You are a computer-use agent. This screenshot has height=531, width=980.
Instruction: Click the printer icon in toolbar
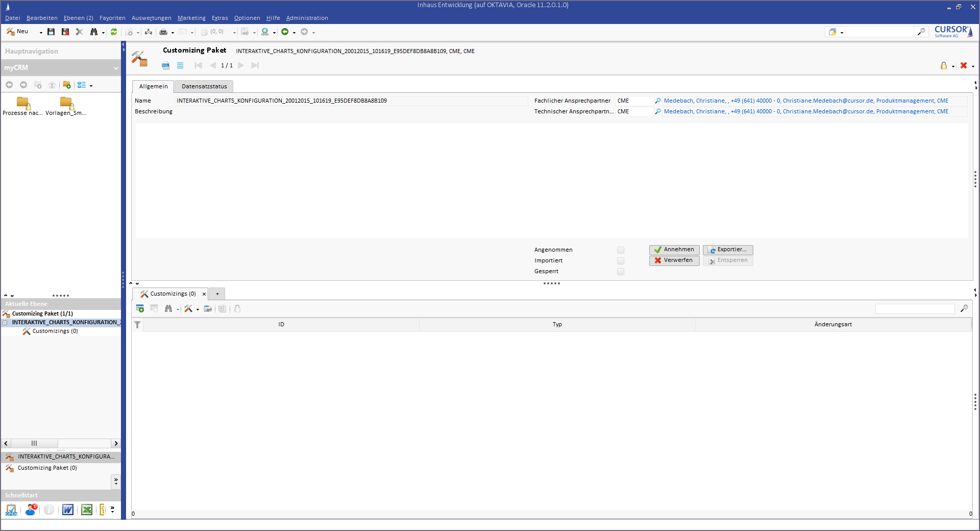point(163,32)
